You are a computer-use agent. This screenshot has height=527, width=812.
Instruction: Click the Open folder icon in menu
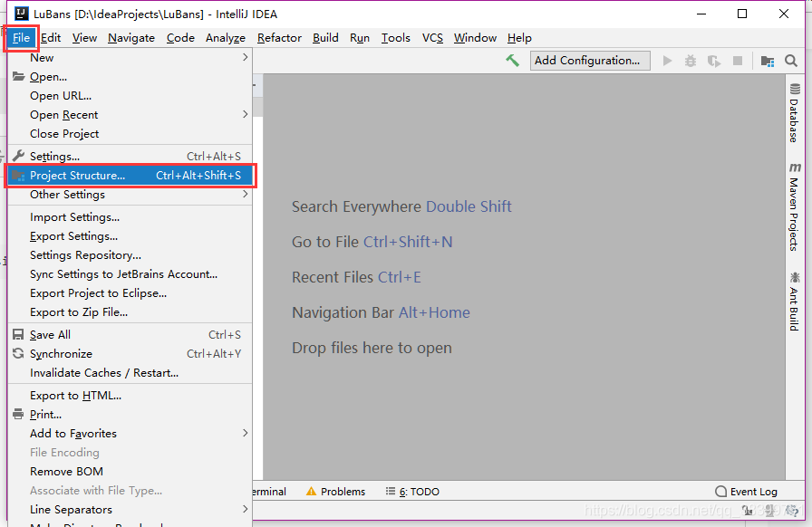[19, 77]
